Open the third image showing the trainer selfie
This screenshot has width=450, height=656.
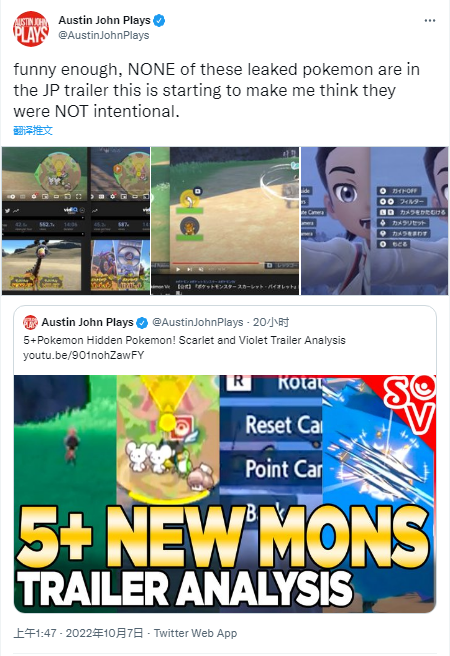[x=375, y=221]
